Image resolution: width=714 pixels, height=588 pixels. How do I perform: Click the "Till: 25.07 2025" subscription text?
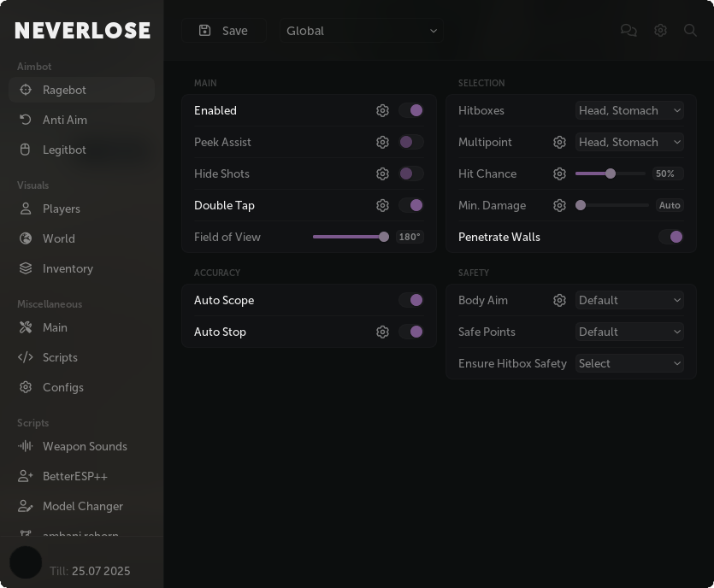tap(90, 571)
